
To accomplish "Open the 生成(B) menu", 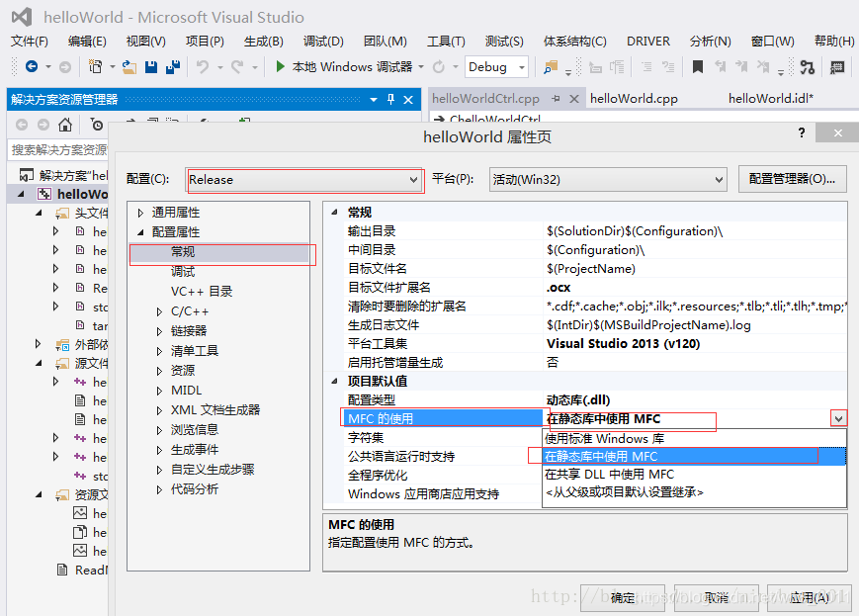I will click(x=264, y=42).
